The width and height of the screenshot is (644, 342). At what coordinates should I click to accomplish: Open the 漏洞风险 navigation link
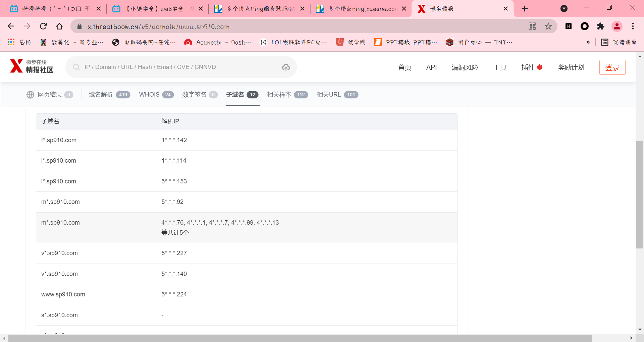[465, 67]
